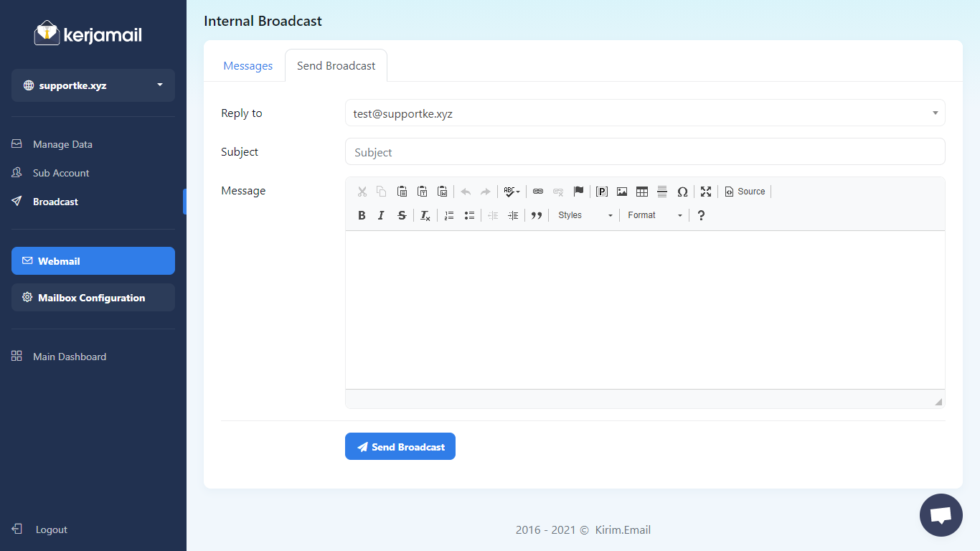Open the Kirim.Email footer link
Image resolution: width=980 pixels, height=551 pixels.
[x=623, y=530]
